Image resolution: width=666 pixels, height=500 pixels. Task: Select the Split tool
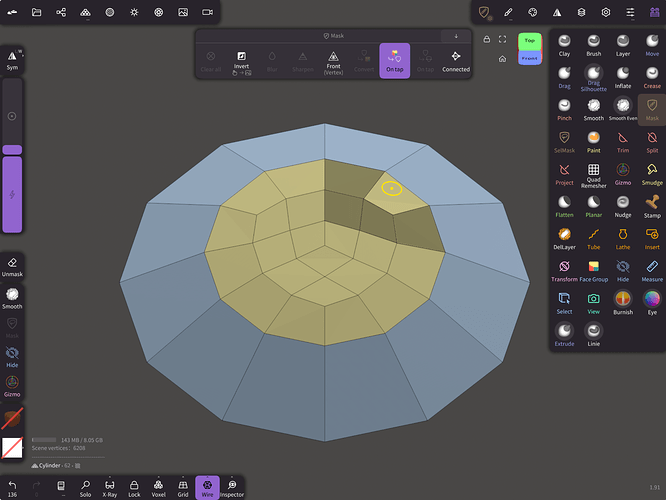pos(652,142)
